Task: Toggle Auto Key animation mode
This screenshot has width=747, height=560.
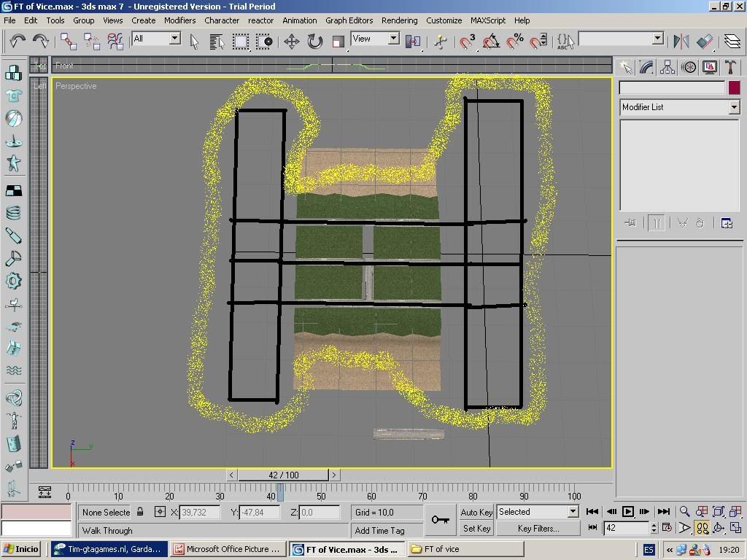Action: 476,513
